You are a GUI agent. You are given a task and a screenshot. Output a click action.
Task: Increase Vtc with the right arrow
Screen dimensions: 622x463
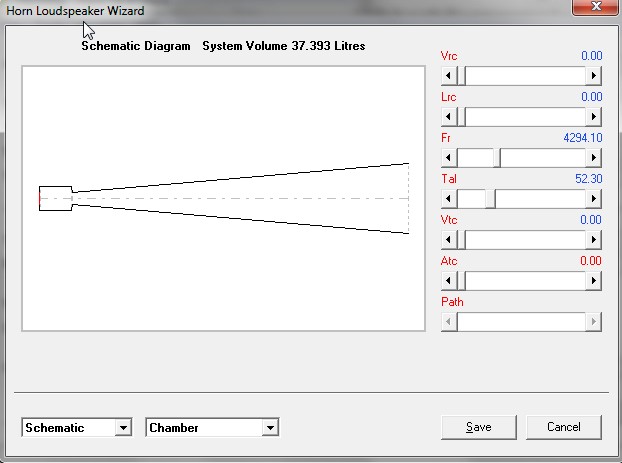click(x=593, y=240)
